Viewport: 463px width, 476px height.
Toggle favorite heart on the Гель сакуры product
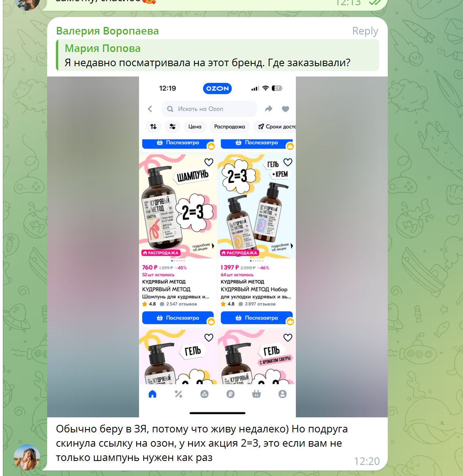[288, 338]
